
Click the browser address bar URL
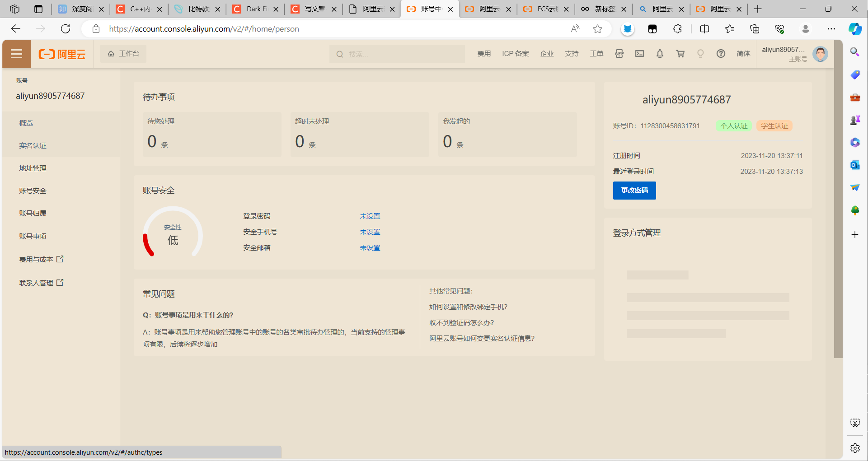pyautogui.click(x=204, y=29)
